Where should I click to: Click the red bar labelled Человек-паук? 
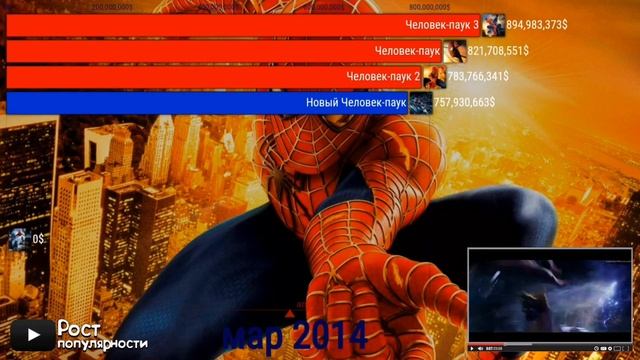tap(224, 51)
